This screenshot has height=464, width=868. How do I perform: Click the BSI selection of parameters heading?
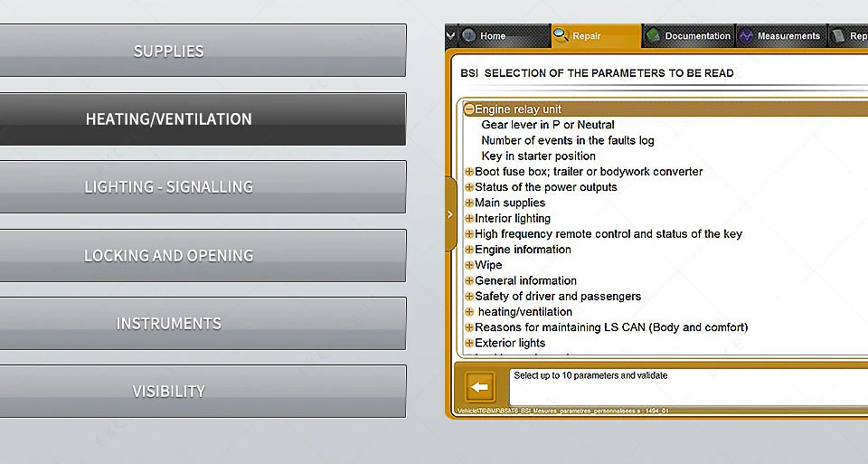[x=597, y=73]
